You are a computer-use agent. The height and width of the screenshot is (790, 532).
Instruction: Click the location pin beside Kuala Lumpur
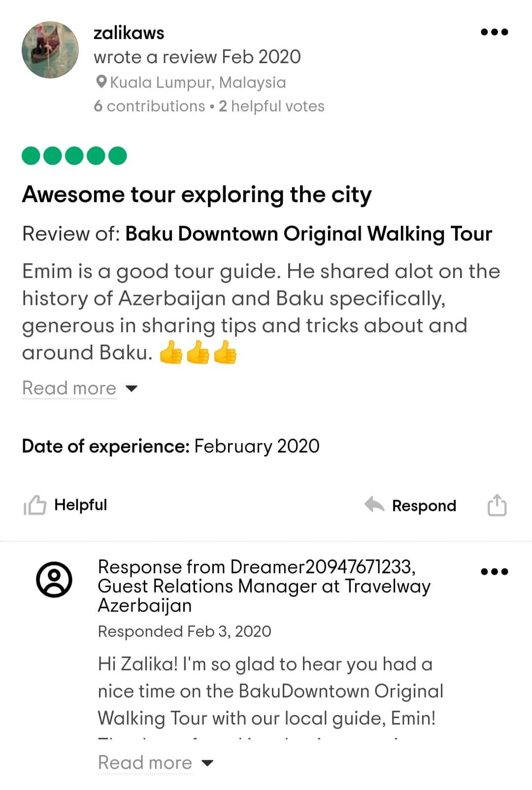(101, 82)
